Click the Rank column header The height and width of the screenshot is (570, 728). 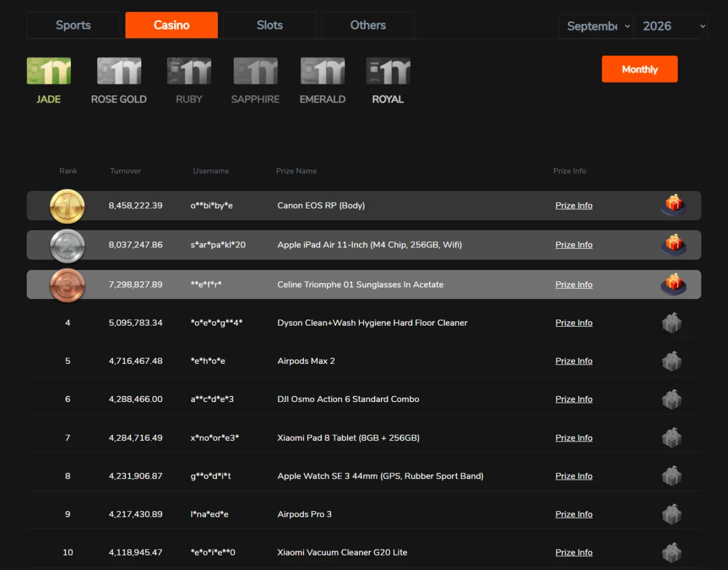point(69,171)
